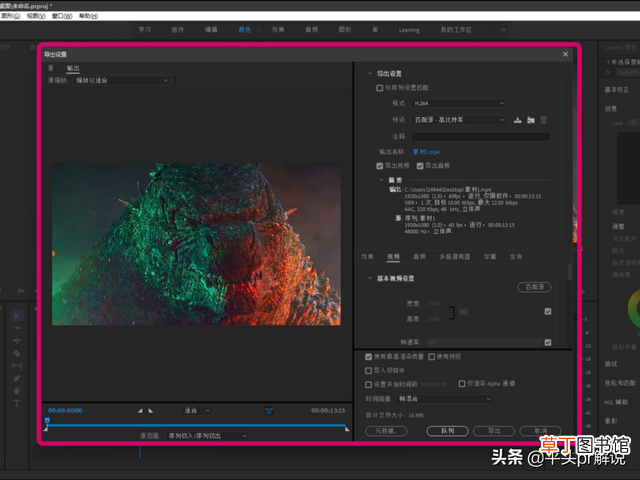Delete the preset with the trash icon
This screenshot has width=640, height=480.
(544, 120)
